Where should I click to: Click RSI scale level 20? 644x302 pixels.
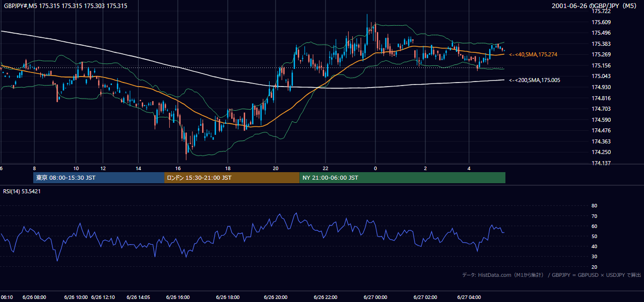pyautogui.click(x=594, y=267)
